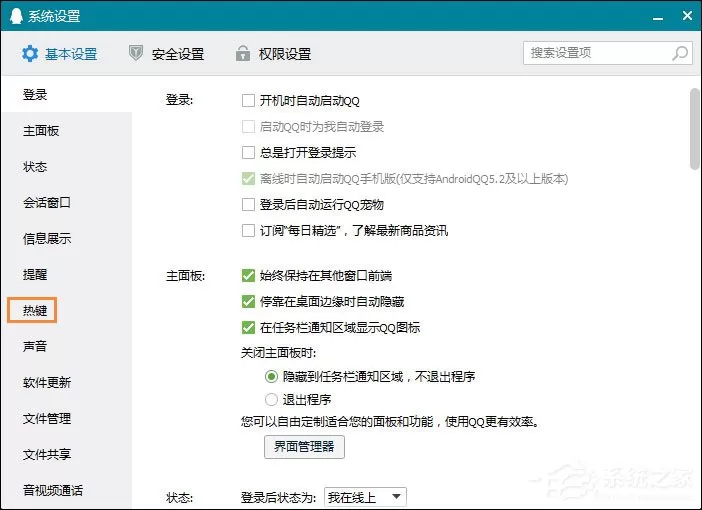Click the blue gear icon for 基本设置
The height and width of the screenshot is (510, 702).
click(x=30, y=54)
